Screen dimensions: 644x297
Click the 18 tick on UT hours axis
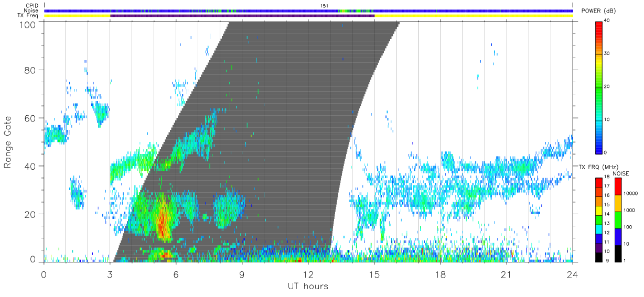441,274
